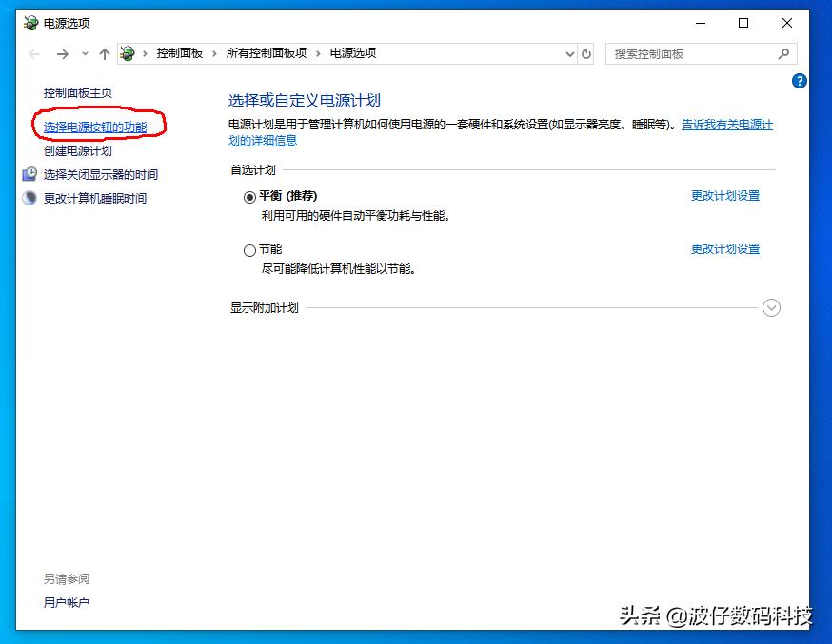
Task: Click the power options icon in the address bar
Action: pos(125,53)
